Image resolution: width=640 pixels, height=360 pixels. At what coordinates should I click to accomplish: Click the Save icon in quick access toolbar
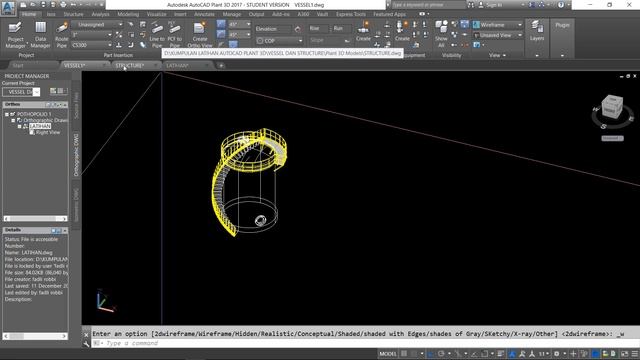tap(43, 5)
